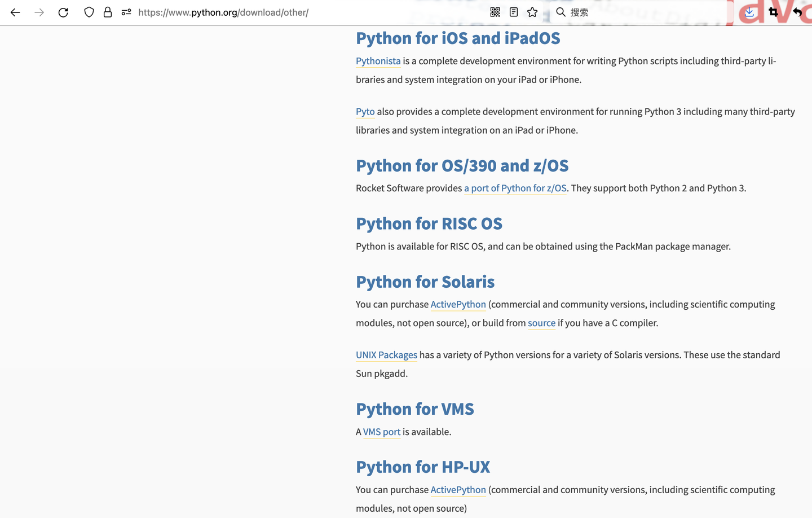
Task: Click the python.org address bar URL
Action: click(223, 12)
